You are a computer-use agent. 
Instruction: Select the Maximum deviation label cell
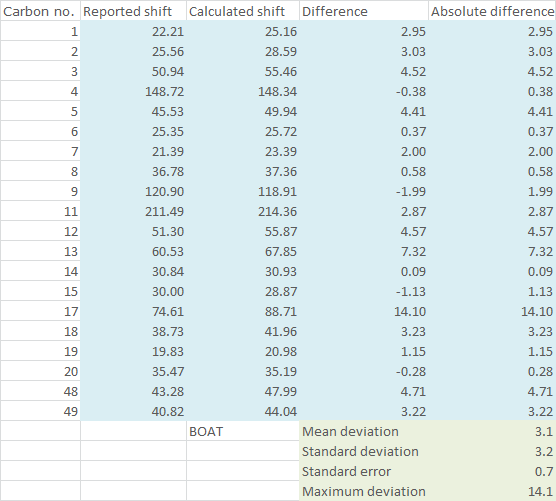click(x=364, y=491)
